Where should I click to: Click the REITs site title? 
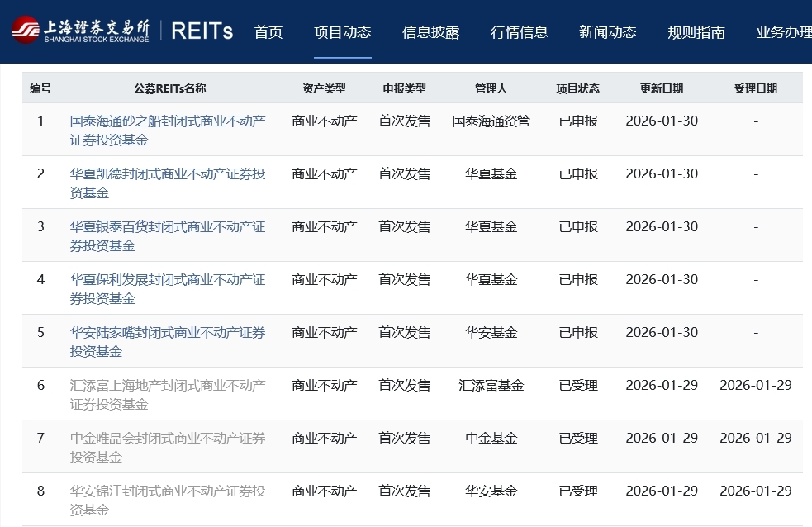pyautogui.click(x=202, y=31)
